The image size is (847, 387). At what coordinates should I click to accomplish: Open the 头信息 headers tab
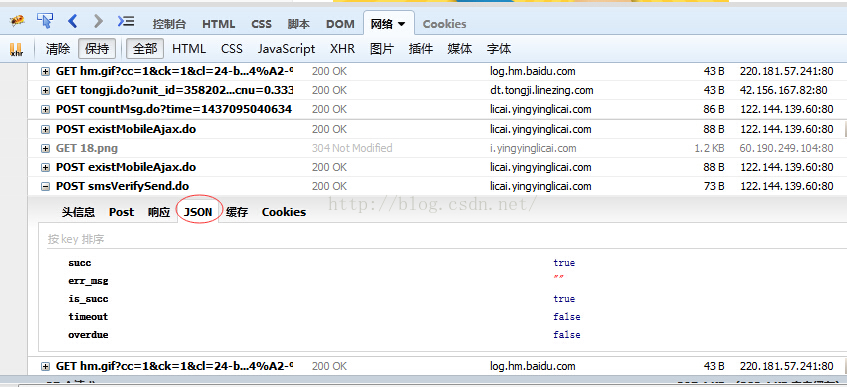point(78,212)
